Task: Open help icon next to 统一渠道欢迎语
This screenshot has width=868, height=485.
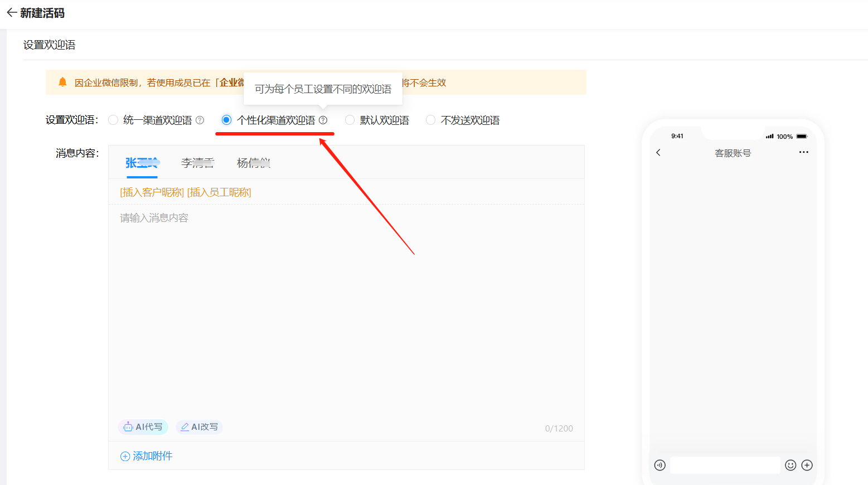Action: tap(200, 120)
